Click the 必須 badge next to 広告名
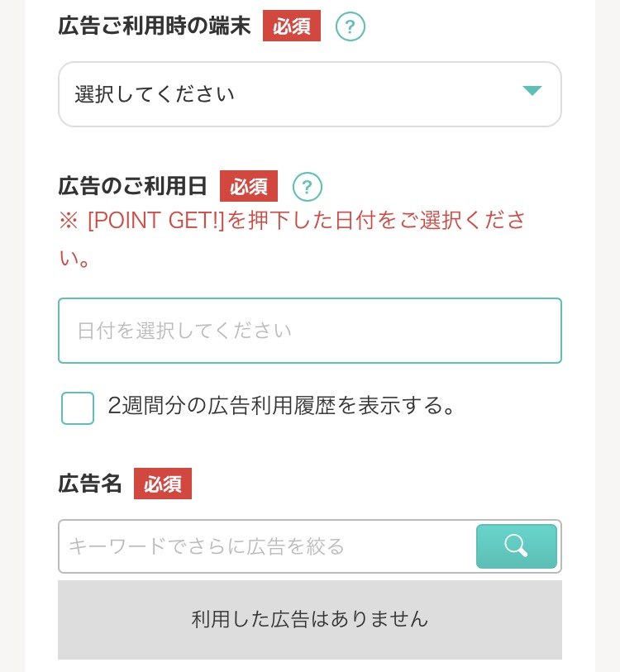The height and width of the screenshot is (672, 620). point(163,484)
